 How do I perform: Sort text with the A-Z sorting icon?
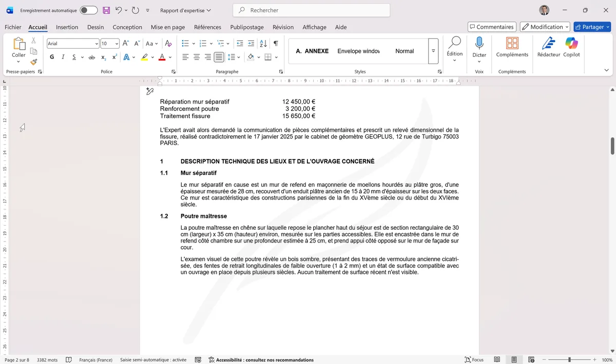263,44
